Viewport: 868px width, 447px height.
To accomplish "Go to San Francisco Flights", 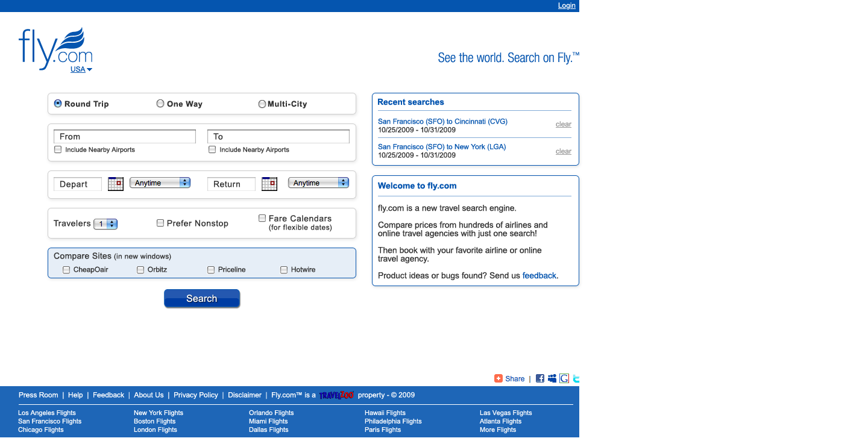I will click(x=49, y=422).
